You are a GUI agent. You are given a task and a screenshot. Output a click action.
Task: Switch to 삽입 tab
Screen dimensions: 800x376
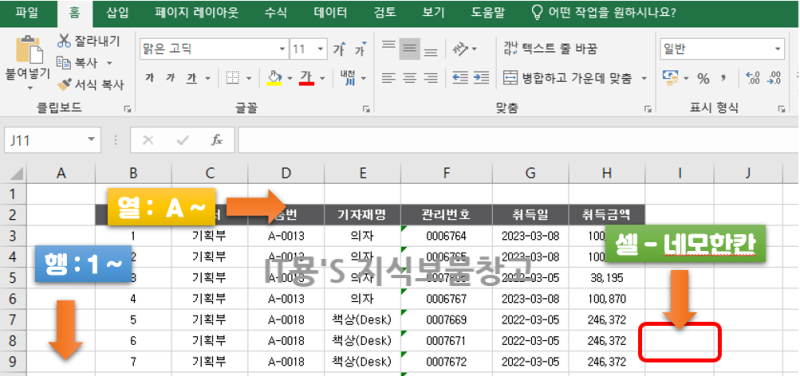(117, 13)
